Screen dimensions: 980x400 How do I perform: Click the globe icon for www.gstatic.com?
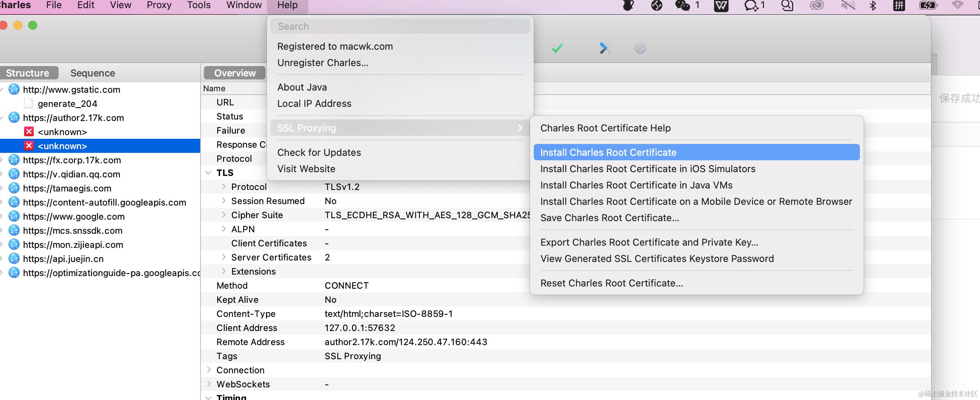14,89
